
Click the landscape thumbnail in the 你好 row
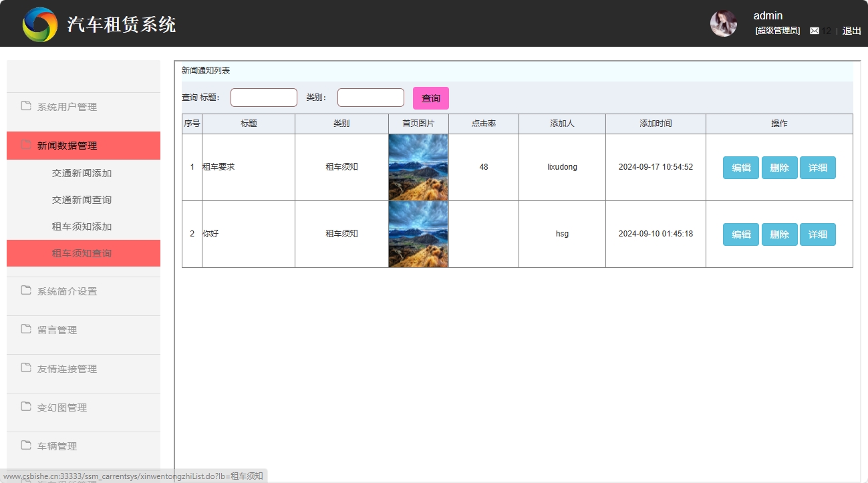click(x=418, y=234)
